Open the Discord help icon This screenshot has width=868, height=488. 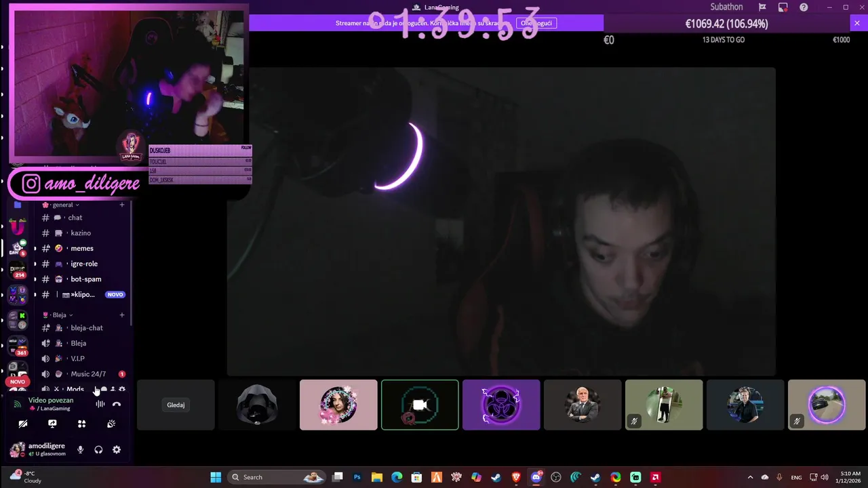pos(804,7)
